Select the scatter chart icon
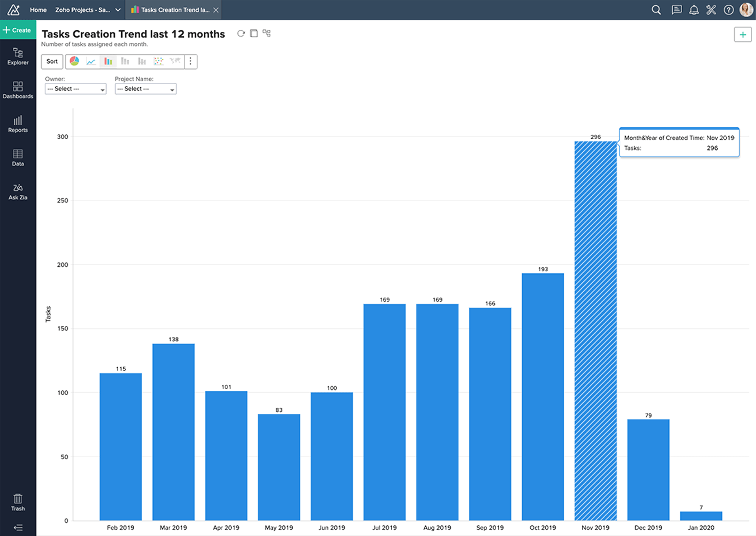Image resolution: width=756 pixels, height=536 pixels. click(x=158, y=61)
